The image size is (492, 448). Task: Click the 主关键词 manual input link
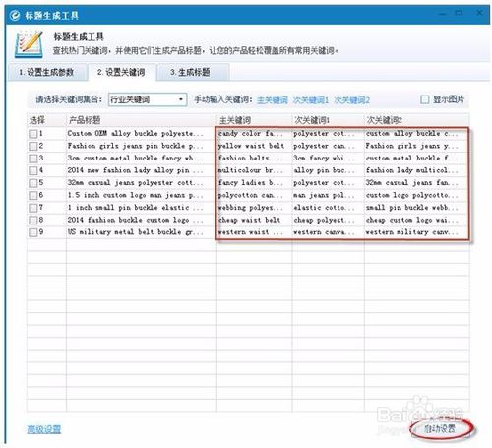tap(273, 100)
